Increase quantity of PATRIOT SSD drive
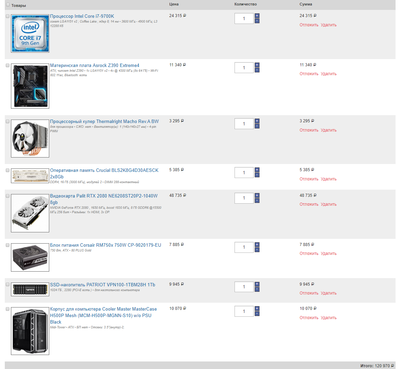The width and height of the screenshot is (400, 369). pyautogui.click(x=257, y=284)
